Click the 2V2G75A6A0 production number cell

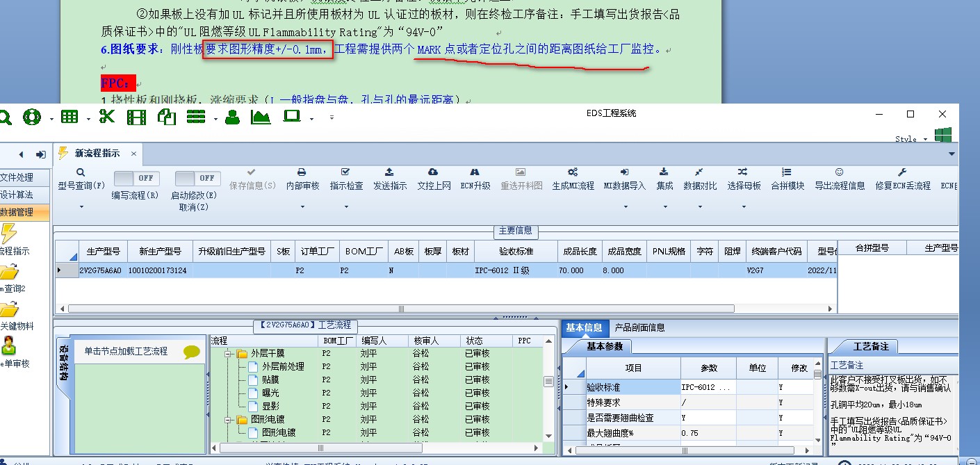(x=103, y=270)
